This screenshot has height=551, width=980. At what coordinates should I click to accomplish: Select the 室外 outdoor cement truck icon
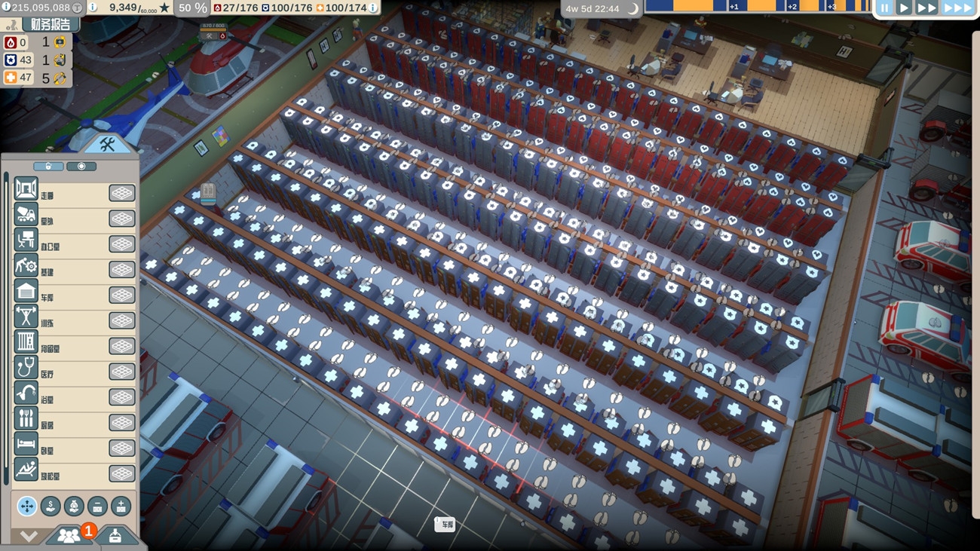[26, 214]
